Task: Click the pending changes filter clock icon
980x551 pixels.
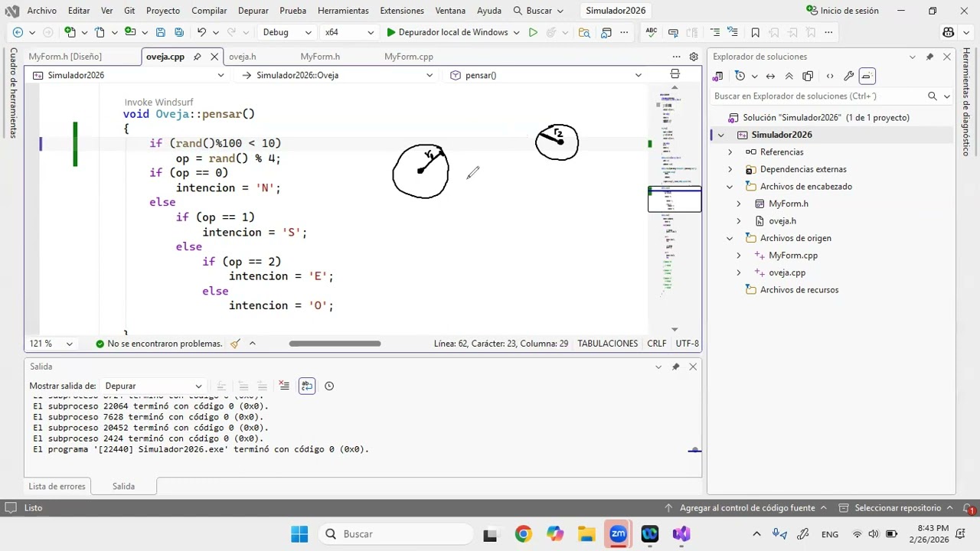Action: tap(740, 76)
